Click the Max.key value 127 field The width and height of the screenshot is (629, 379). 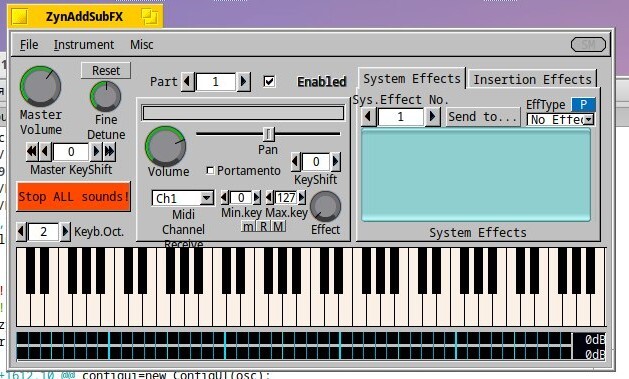point(286,197)
